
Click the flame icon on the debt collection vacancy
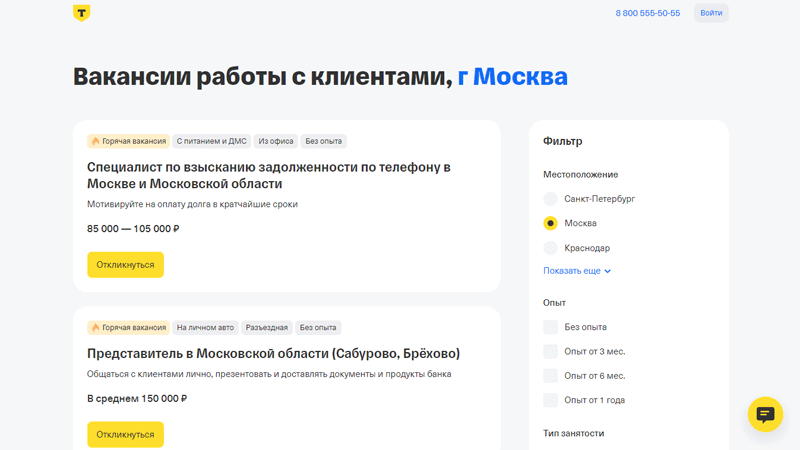[x=95, y=141]
